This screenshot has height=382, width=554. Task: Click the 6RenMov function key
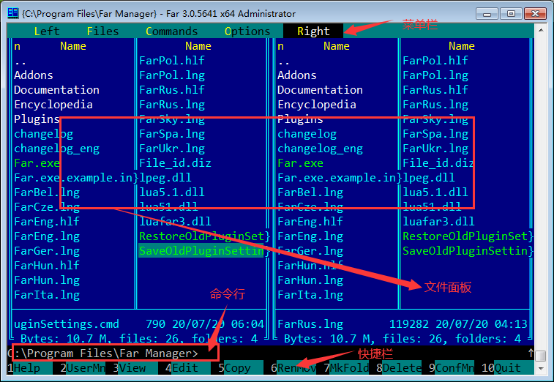point(294,368)
